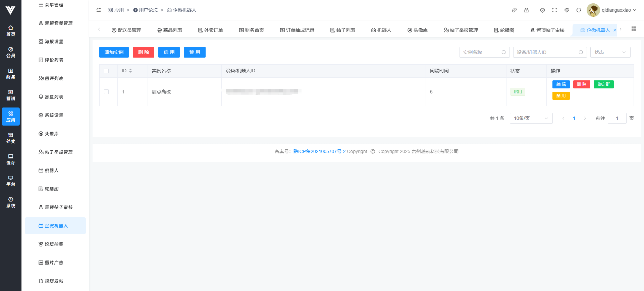The width and height of the screenshot is (644, 291).
Task: Expand the 10条/页 page size dropdown
Action: pyautogui.click(x=531, y=118)
